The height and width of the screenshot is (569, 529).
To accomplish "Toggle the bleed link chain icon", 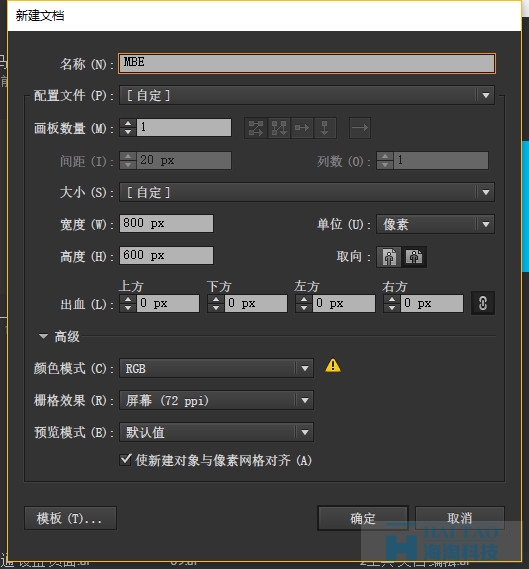I will [483, 303].
